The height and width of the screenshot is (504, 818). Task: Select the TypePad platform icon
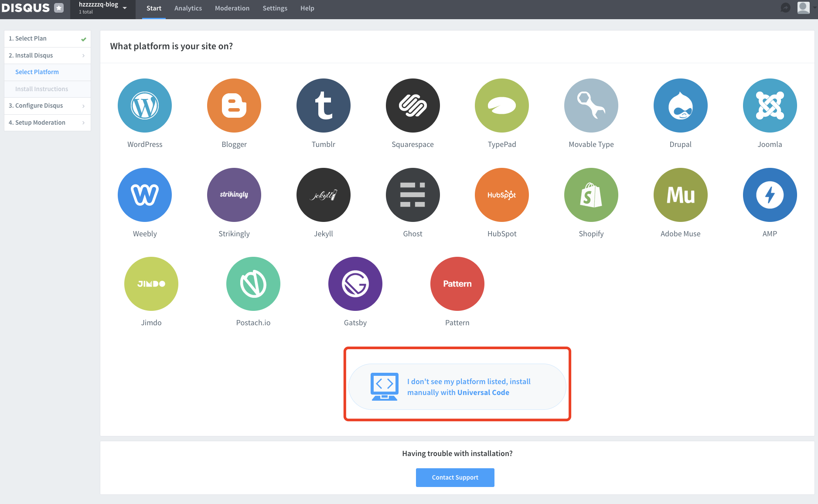502,106
